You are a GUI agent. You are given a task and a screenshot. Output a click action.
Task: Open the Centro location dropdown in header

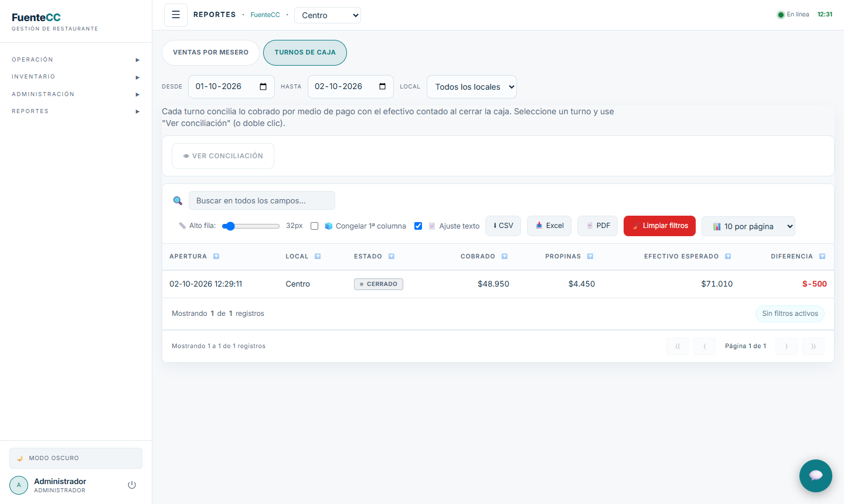(328, 15)
